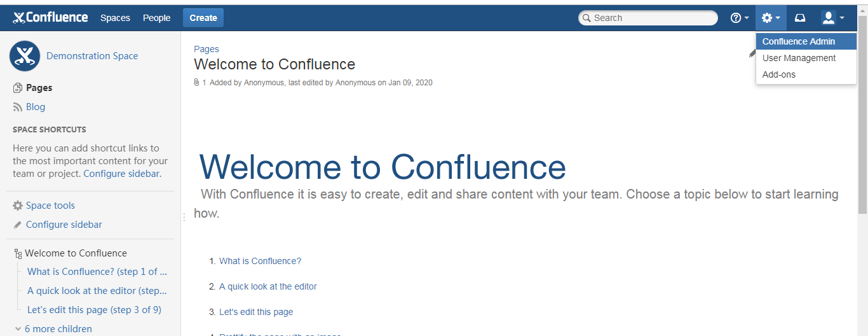
Task: Click the Configure sidebar inline link
Action: pos(121,173)
